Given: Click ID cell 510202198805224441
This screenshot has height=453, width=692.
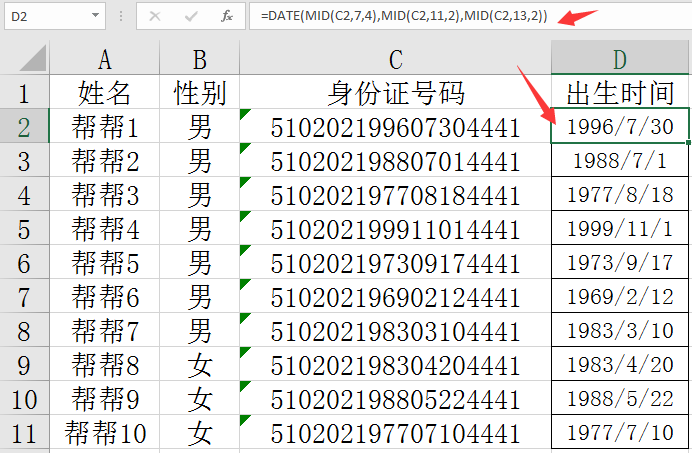Looking at the screenshot, I should click(395, 398).
